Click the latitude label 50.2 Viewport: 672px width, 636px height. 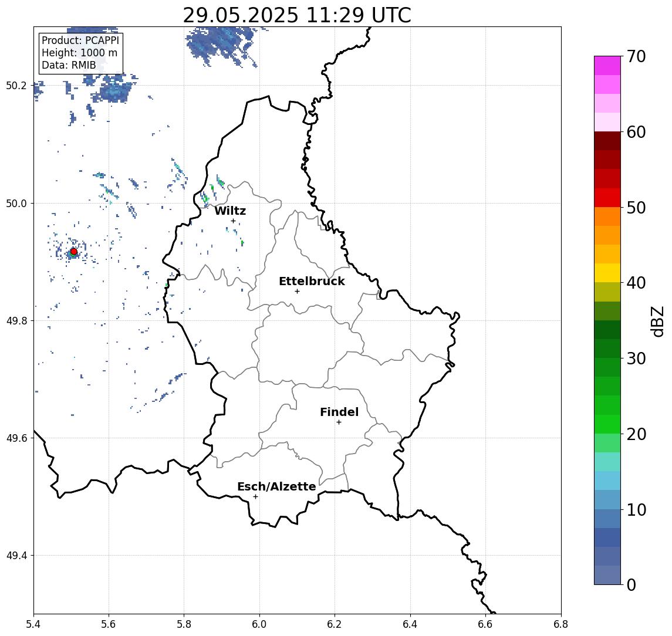coord(16,85)
